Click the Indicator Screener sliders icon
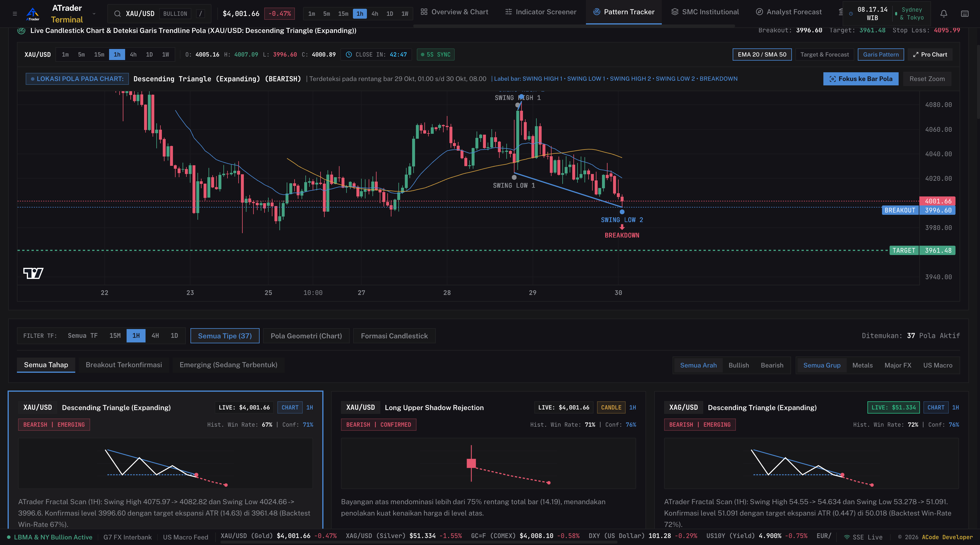980x545 pixels. coord(508,12)
